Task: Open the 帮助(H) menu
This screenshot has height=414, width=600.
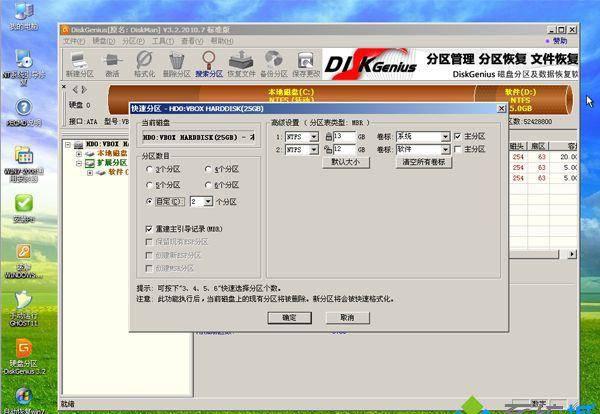Action: [x=222, y=41]
